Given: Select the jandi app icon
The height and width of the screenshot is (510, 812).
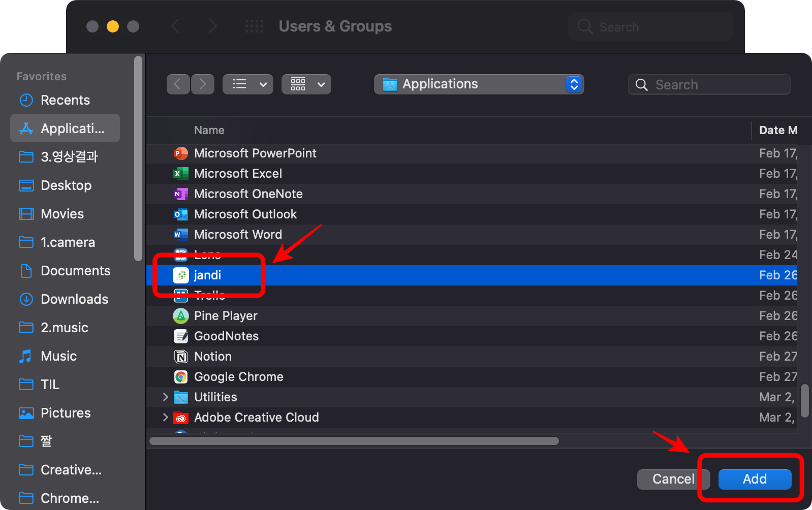Looking at the screenshot, I should coord(180,275).
